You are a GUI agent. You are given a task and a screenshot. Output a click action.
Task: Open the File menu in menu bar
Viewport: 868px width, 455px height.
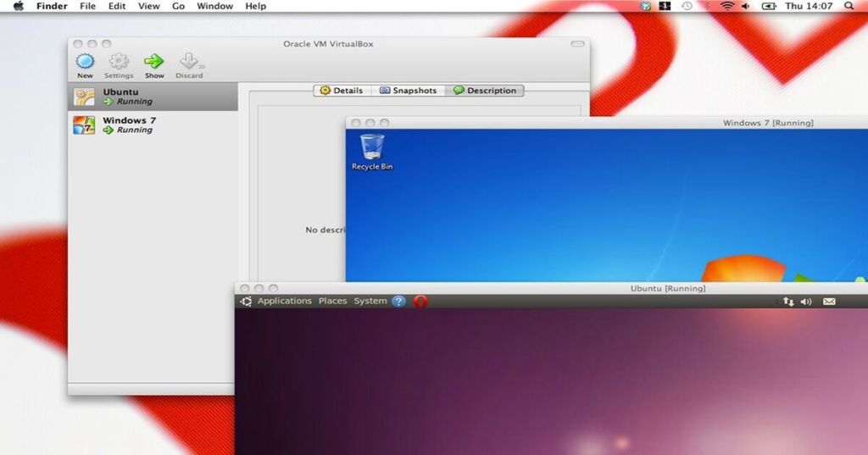[87, 6]
